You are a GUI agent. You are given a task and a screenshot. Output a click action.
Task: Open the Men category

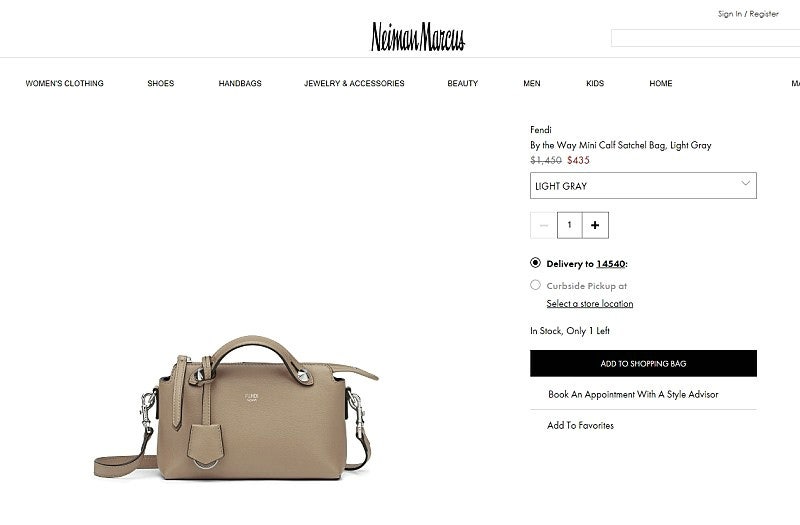click(x=532, y=83)
